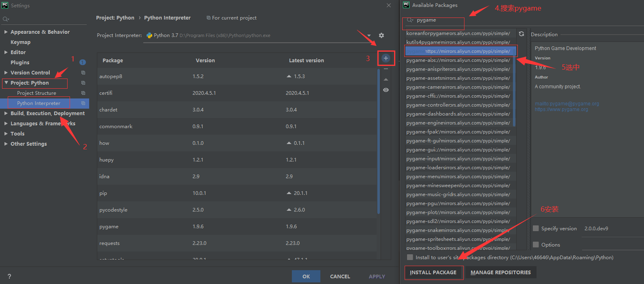
Task: Click the help question mark icon
Action: [9, 276]
